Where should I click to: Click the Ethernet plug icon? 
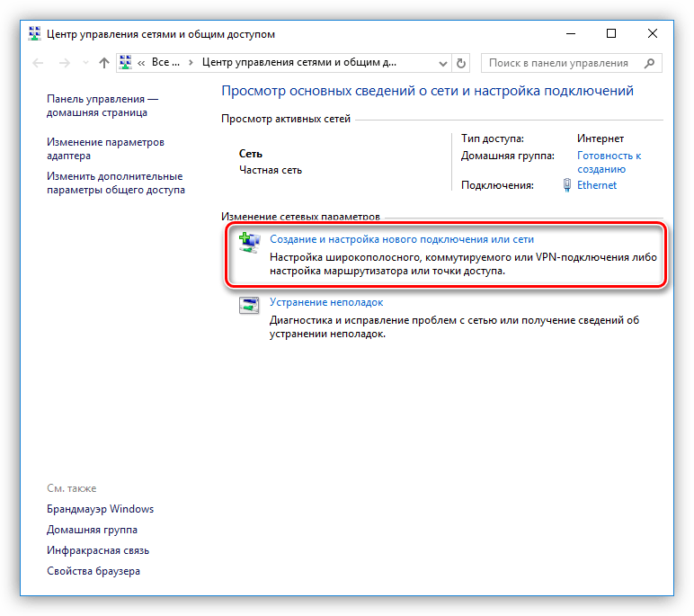pos(567,185)
